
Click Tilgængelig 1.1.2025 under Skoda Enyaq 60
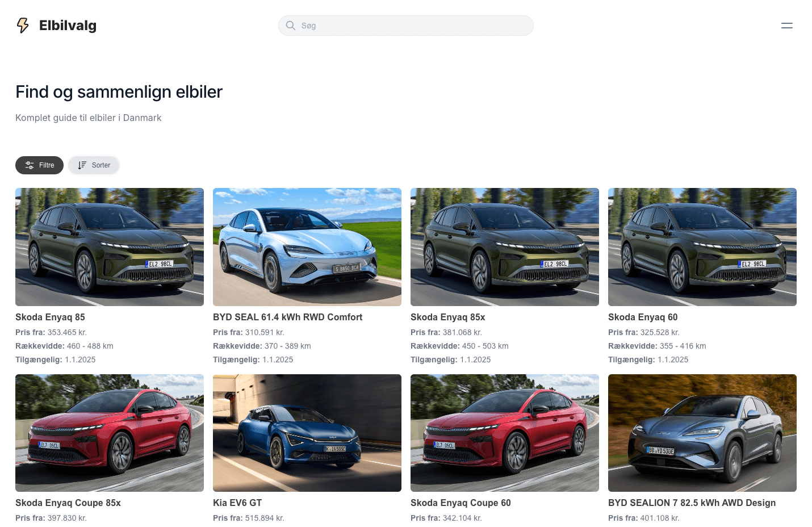pyautogui.click(x=648, y=359)
